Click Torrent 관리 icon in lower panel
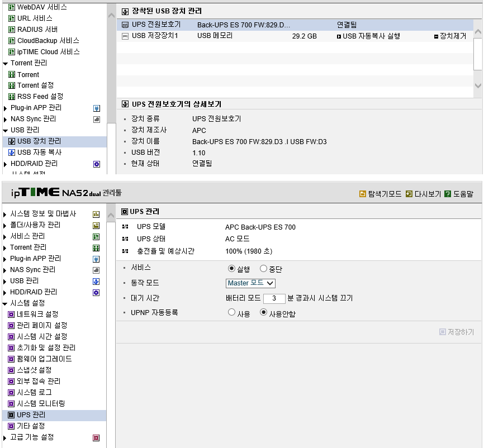Screen dimensions: 484x448 click(x=96, y=248)
